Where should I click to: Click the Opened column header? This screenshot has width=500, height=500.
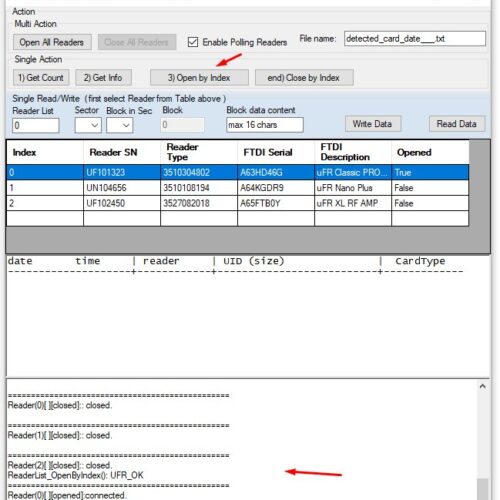click(430, 152)
